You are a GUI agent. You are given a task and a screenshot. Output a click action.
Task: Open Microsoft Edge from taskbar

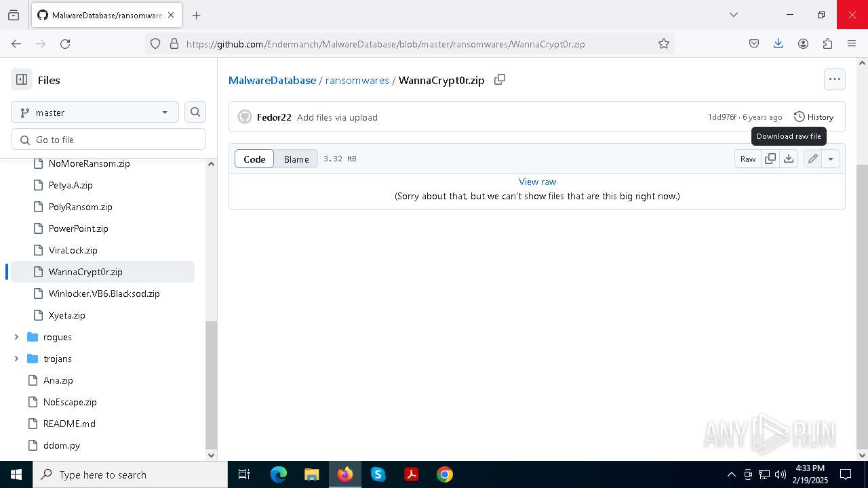tap(279, 474)
